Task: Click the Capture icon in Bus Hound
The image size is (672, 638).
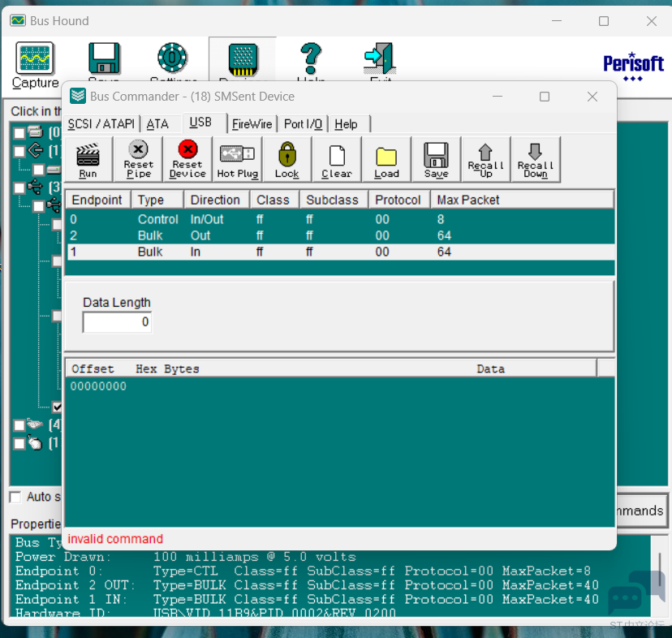Action: (x=35, y=58)
